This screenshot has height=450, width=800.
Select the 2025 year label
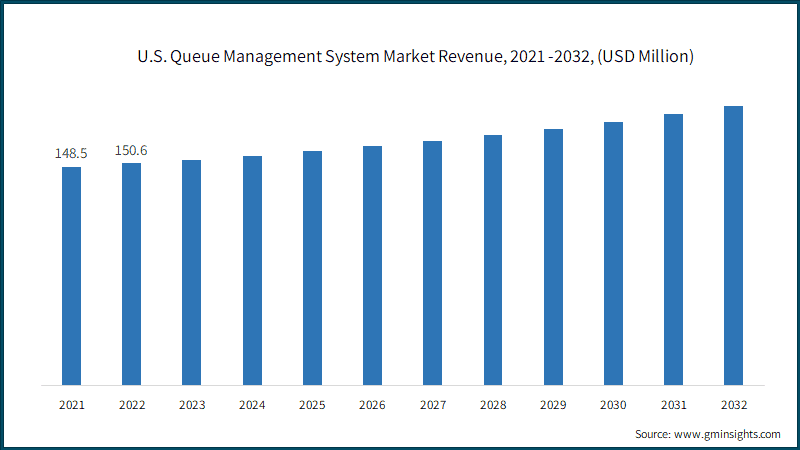coord(312,405)
